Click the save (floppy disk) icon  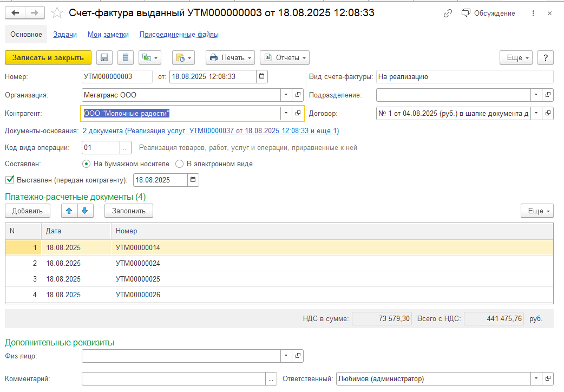pyautogui.click(x=105, y=57)
